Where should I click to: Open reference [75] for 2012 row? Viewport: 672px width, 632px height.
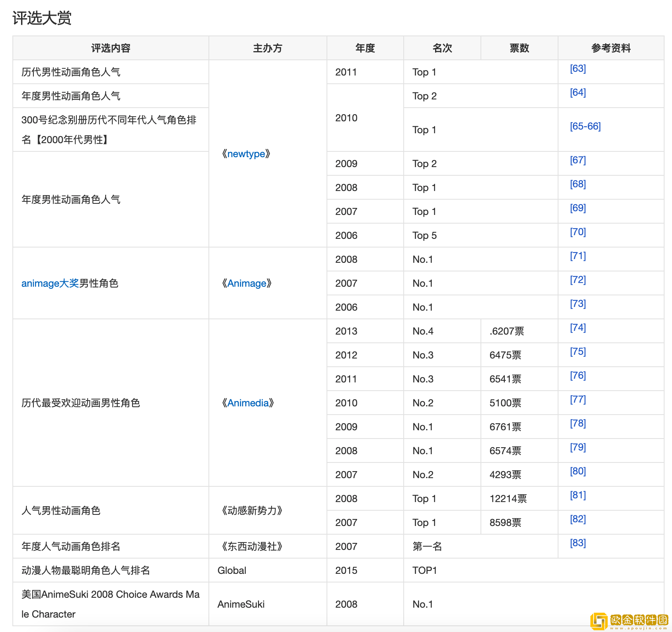pyautogui.click(x=577, y=351)
